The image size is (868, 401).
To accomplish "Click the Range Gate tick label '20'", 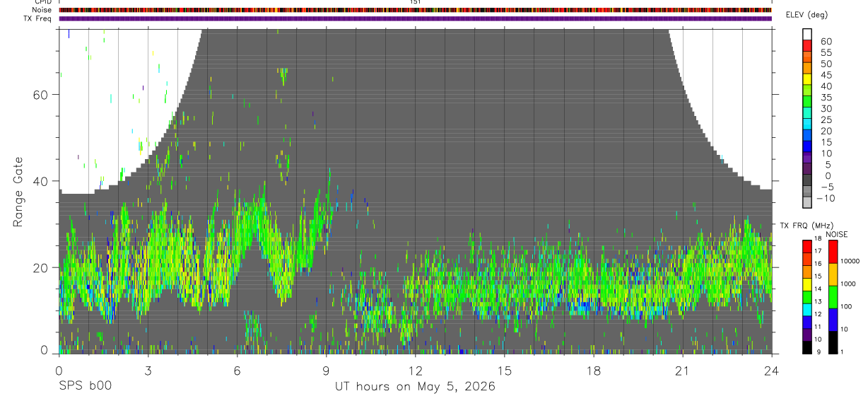I will click(x=41, y=267).
